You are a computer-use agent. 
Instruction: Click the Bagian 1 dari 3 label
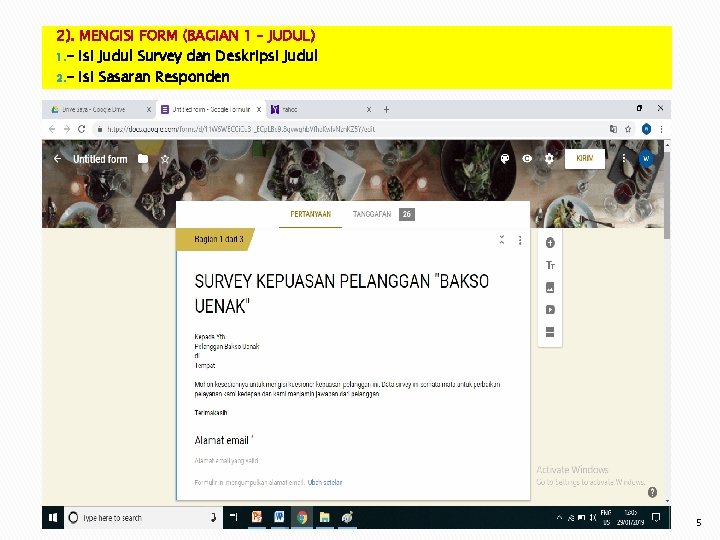pos(219,239)
